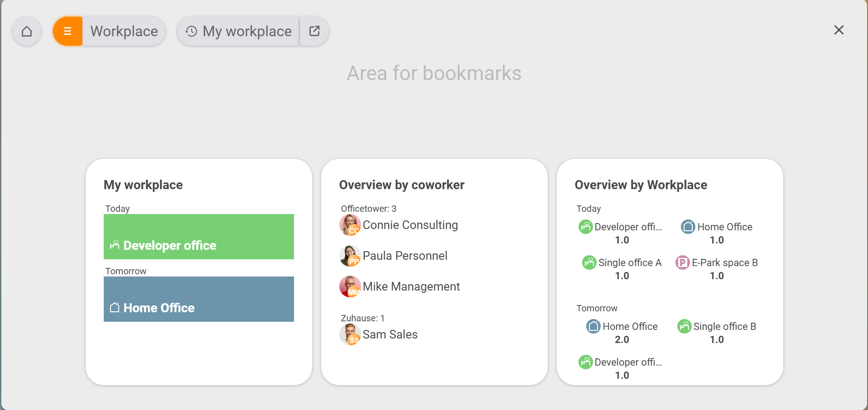Screen dimensions: 868x410
Task: Click the My workplace card heading
Action: [143, 185]
